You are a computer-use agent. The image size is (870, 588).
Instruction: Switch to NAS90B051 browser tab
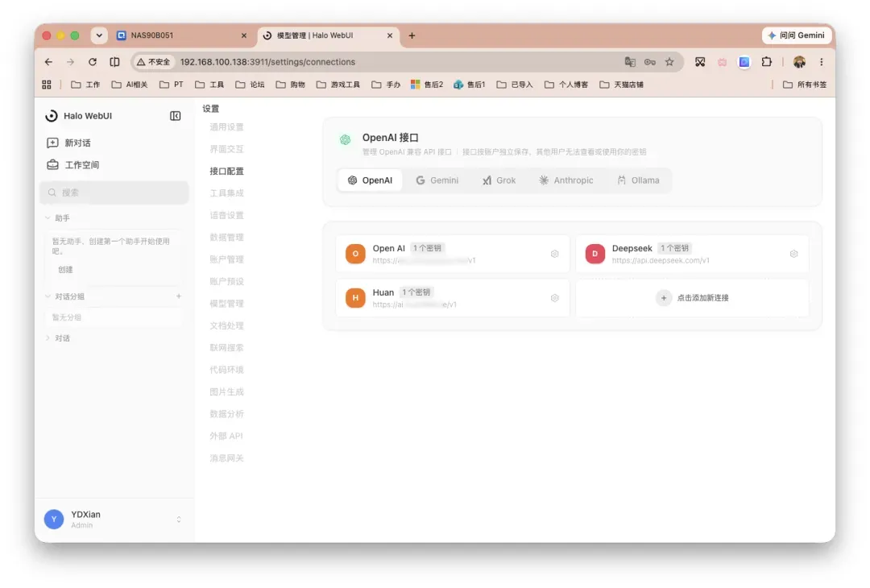pos(181,35)
